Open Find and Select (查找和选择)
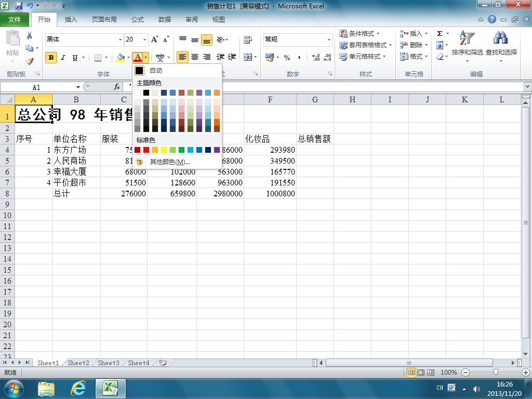The image size is (532, 399). click(x=501, y=46)
